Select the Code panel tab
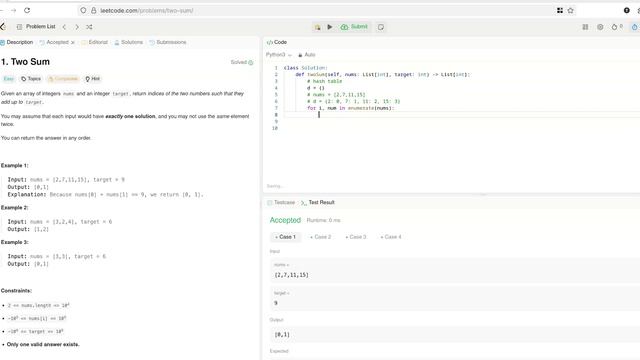Screen dimensions: 640x360 [x=277, y=42]
